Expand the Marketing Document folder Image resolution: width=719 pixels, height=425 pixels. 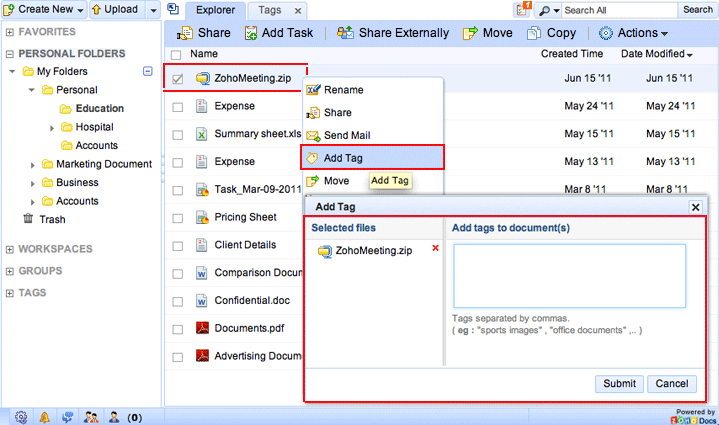(x=33, y=165)
